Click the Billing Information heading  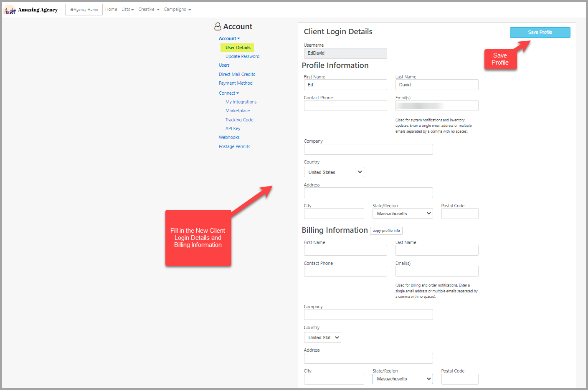click(335, 230)
